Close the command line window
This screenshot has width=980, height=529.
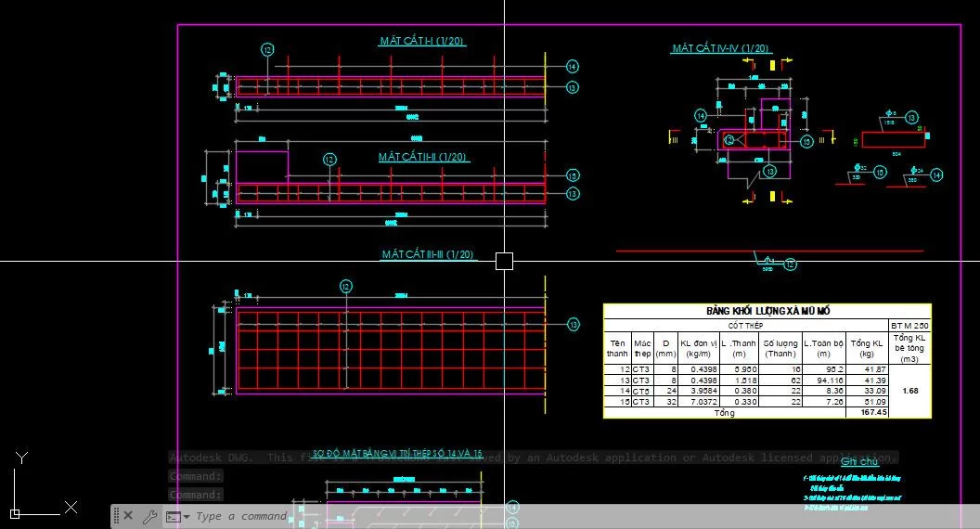point(128,515)
